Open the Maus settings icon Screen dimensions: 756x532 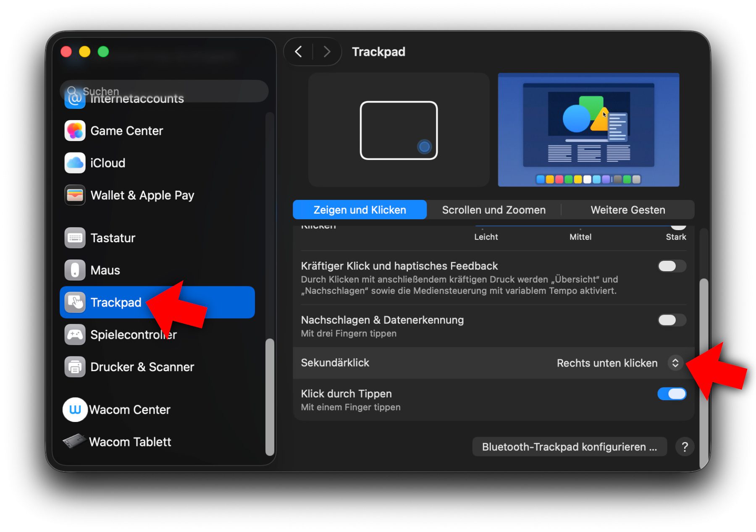click(x=75, y=270)
